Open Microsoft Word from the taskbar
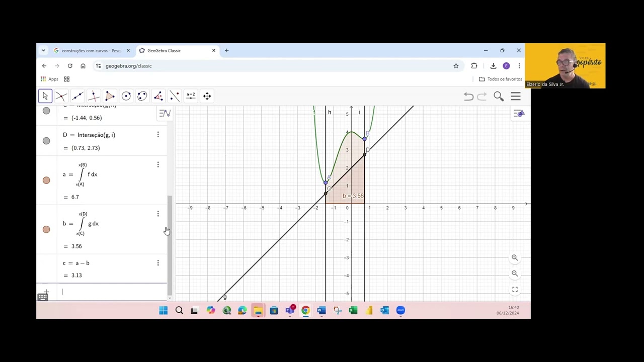Image resolution: width=644 pixels, height=362 pixels. coord(321,311)
